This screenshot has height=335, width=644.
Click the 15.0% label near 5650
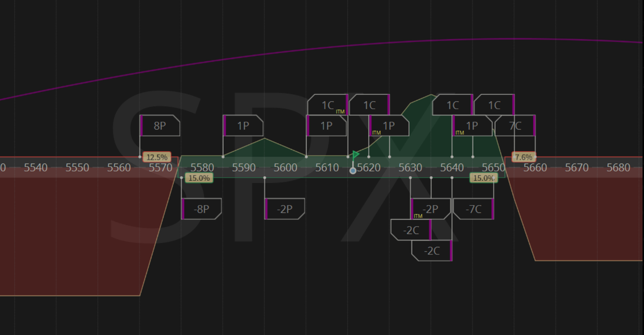484,178
